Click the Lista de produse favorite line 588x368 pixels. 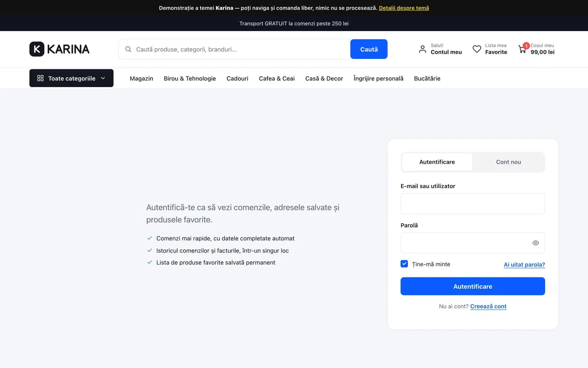(x=216, y=263)
